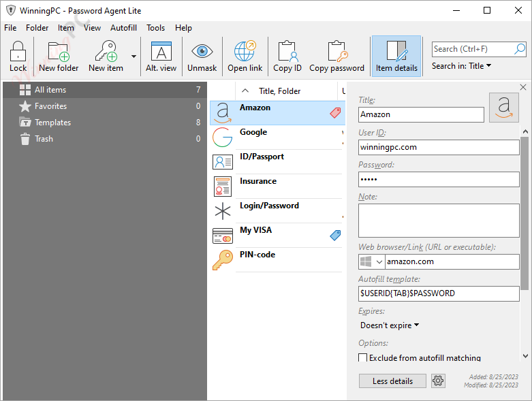This screenshot has width=532, height=401.
Task: Toggle the Item details panel button
Action: (396, 57)
